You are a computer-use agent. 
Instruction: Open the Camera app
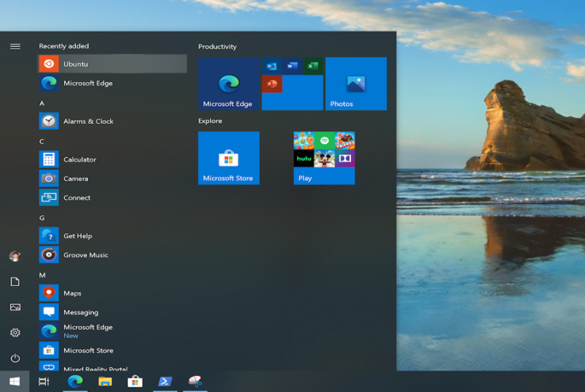click(x=113, y=178)
